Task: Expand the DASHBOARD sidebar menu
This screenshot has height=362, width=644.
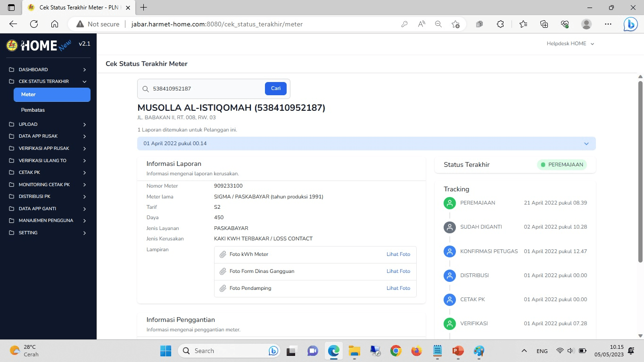Action: pos(48,70)
